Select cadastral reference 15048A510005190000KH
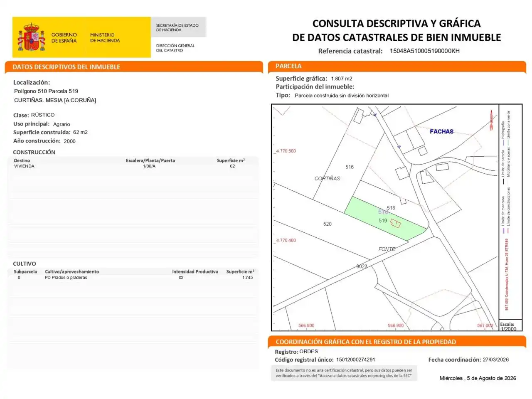This screenshot has width=532, height=399. 425,51
